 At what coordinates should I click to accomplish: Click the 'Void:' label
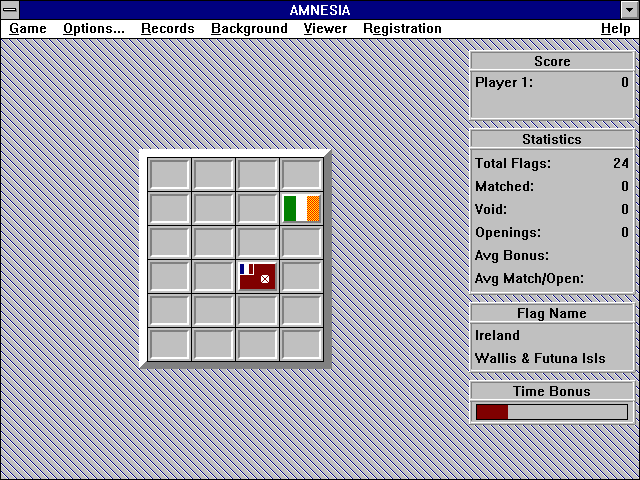tap(491, 209)
